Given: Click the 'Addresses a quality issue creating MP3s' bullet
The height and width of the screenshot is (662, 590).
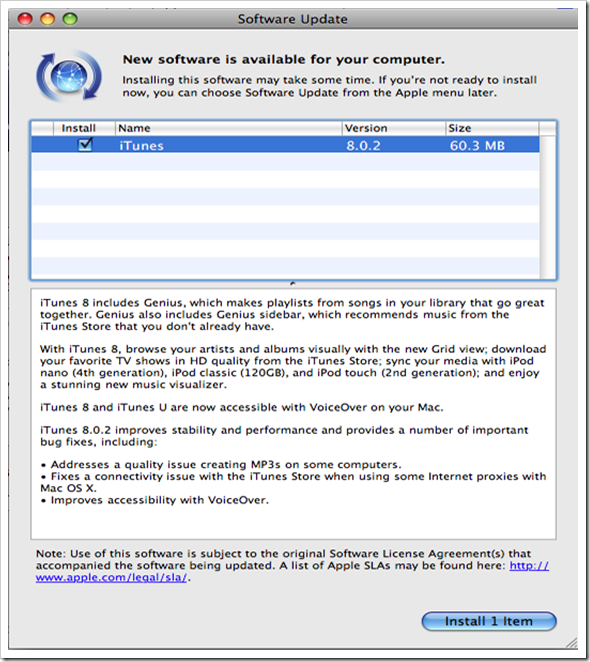Looking at the screenshot, I should tap(221, 464).
